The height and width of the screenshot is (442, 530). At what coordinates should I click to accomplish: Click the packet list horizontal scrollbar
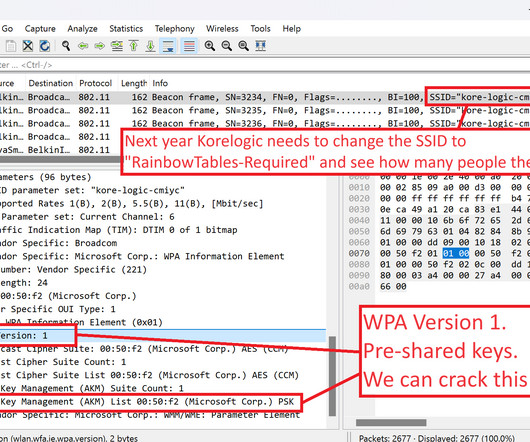coord(60,159)
